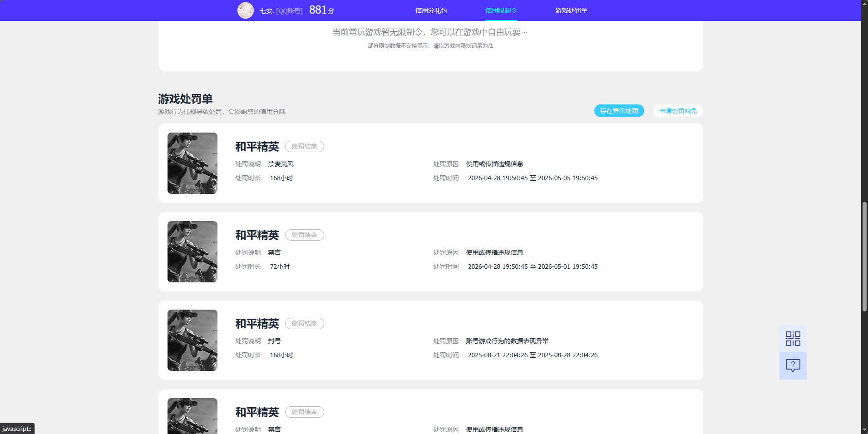
Task: Click time range ending 2025-08-28 22:04:26
Action: (533, 355)
